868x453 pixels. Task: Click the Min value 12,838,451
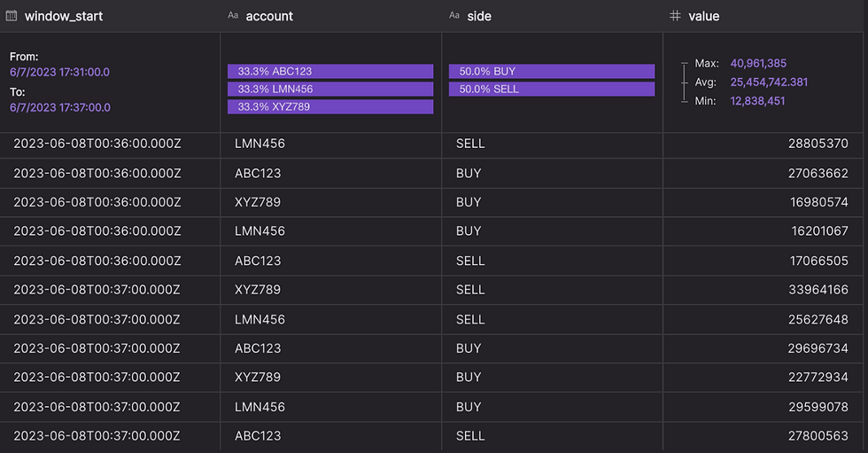[x=757, y=101]
